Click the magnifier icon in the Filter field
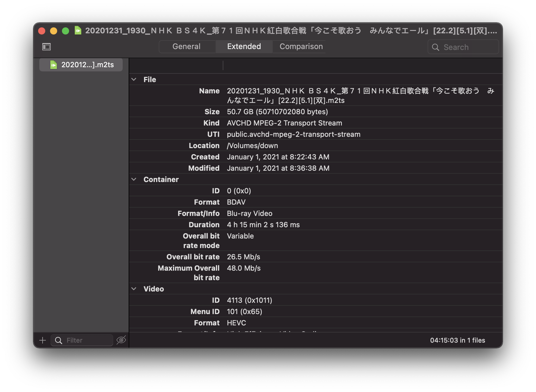 [59, 340]
